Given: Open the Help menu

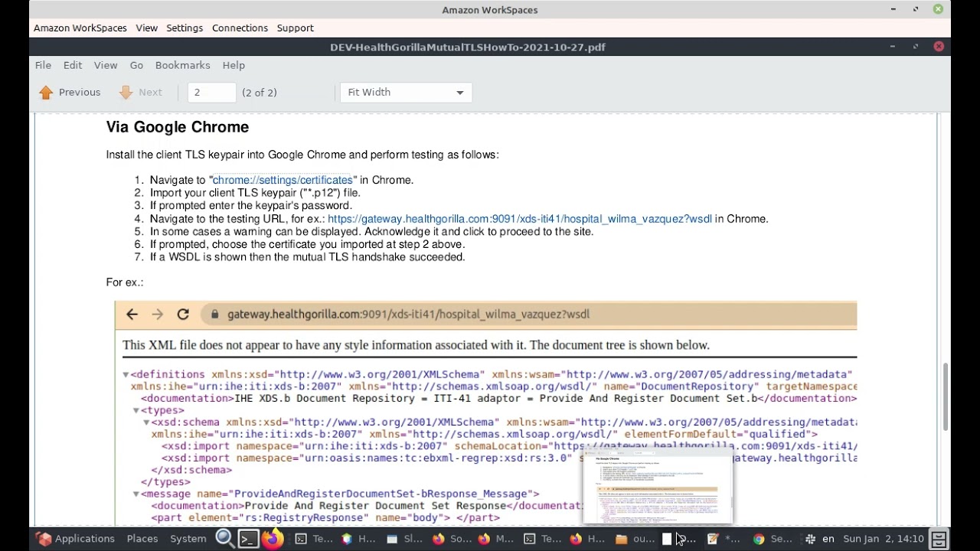Looking at the screenshot, I should click(x=234, y=66).
